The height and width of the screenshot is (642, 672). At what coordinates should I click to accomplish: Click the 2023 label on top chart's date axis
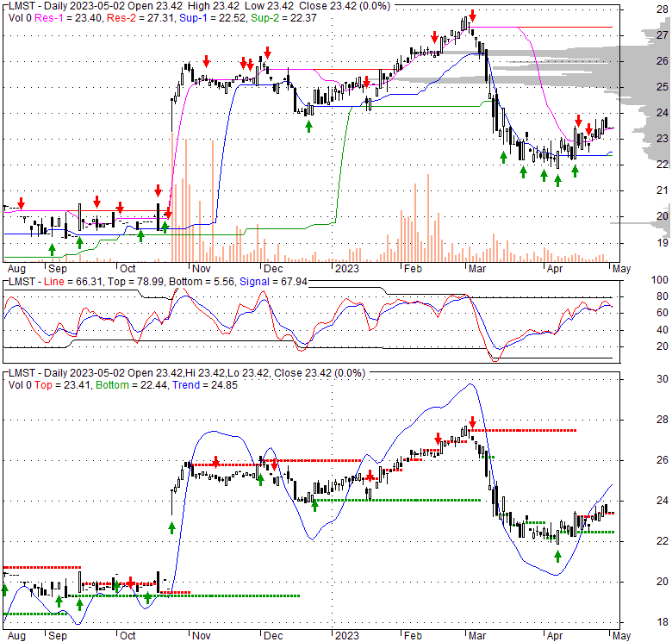click(x=347, y=269)
